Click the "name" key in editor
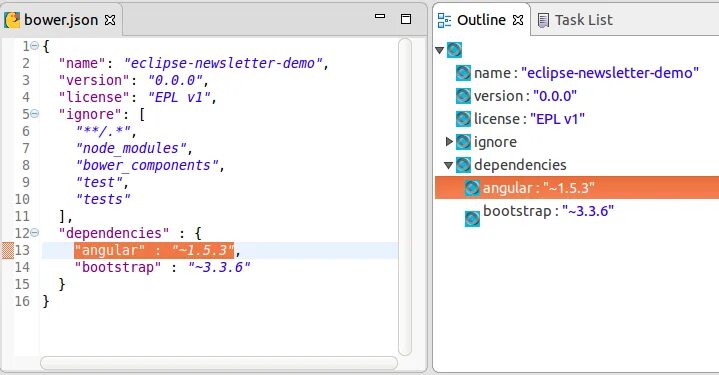 pos(83,63)
